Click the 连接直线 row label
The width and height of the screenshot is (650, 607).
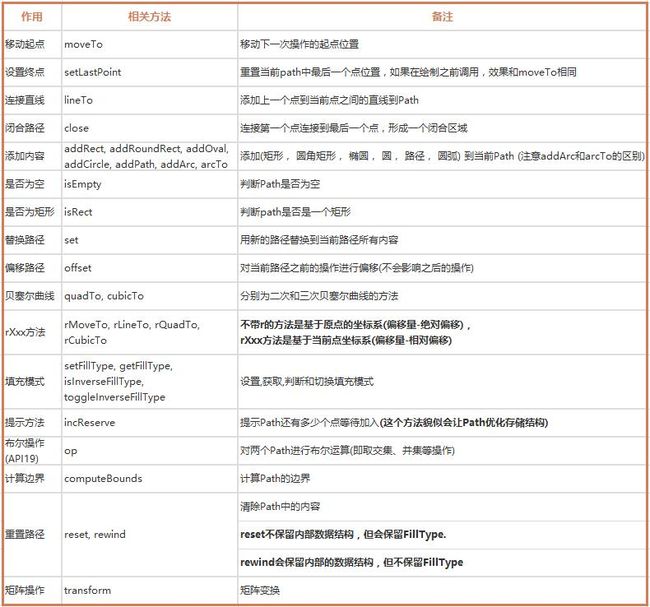pos(25,100)
